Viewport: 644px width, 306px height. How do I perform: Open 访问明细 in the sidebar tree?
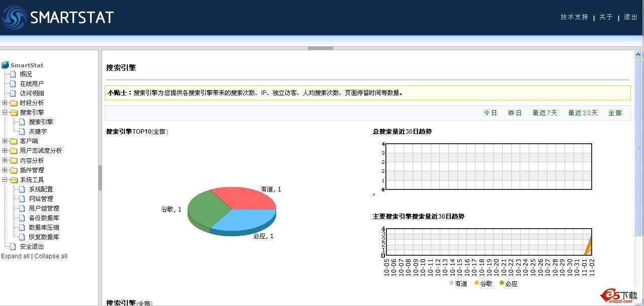[32, 93]
